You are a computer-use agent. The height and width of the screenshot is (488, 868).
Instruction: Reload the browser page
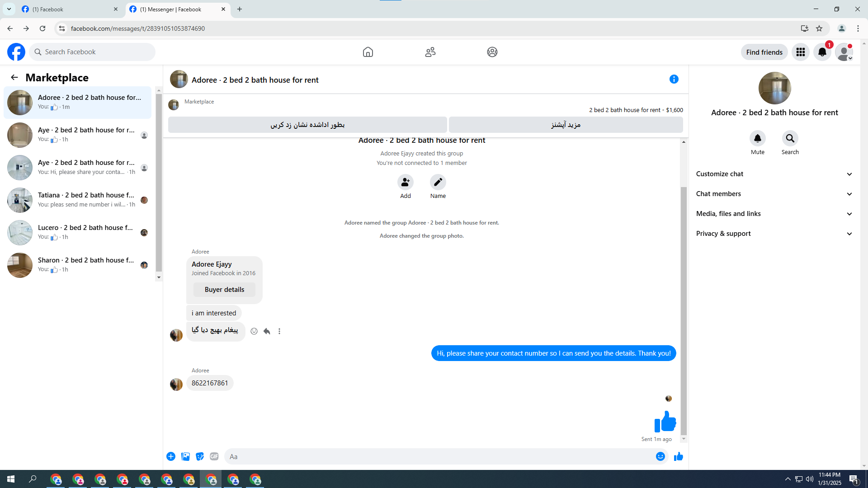pos(42,28)
